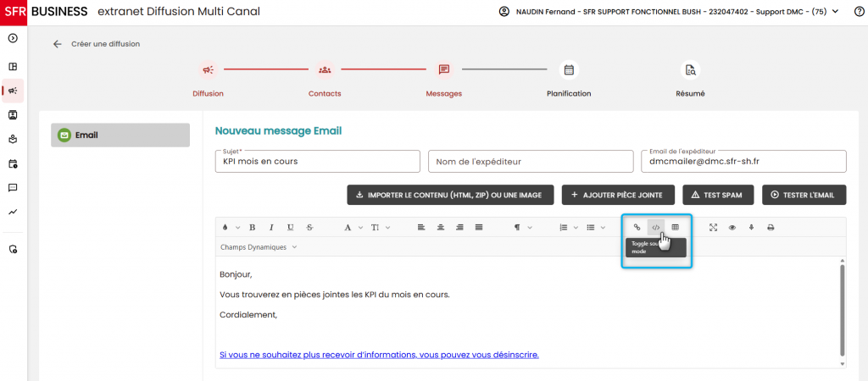
Task: Click the help question mark icon
Action: point(860,12)
